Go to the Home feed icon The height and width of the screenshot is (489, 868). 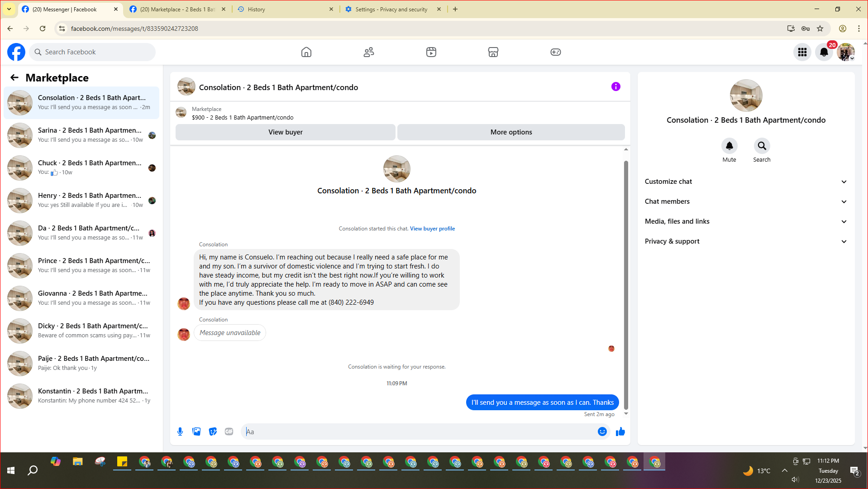306,52
